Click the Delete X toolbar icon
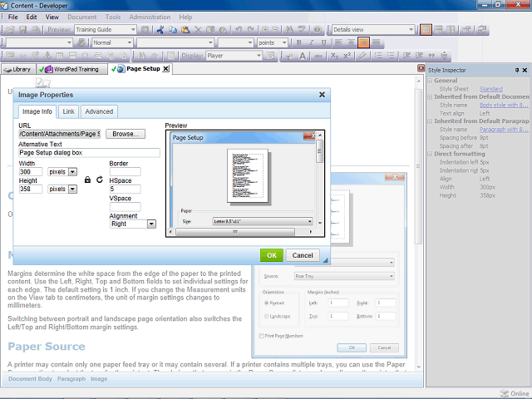Image resolution: width=532 pixels, height=399 pixels. 198,30
